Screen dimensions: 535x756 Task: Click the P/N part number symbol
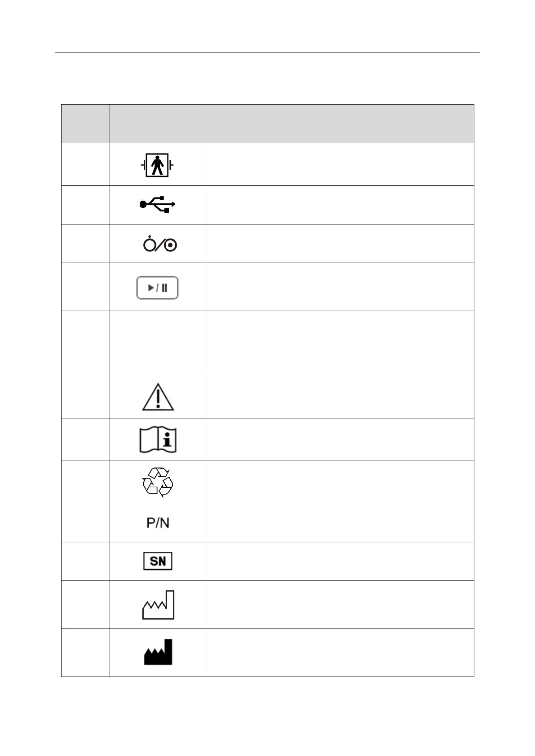(158, 523)
